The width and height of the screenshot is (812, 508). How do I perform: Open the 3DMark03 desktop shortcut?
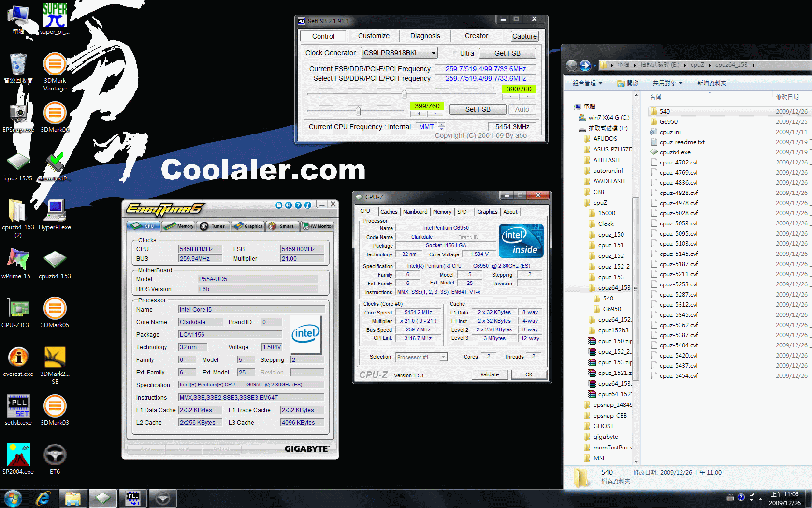point(55,410)
